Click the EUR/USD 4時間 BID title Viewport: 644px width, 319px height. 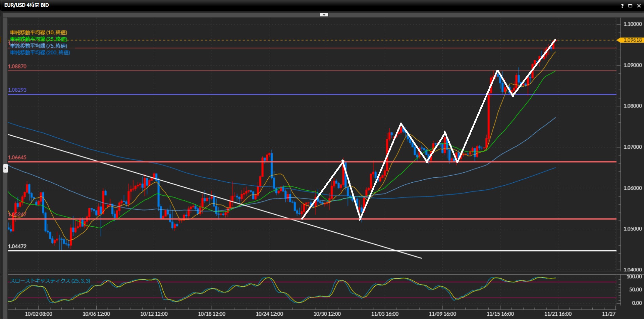coord(26,5)
